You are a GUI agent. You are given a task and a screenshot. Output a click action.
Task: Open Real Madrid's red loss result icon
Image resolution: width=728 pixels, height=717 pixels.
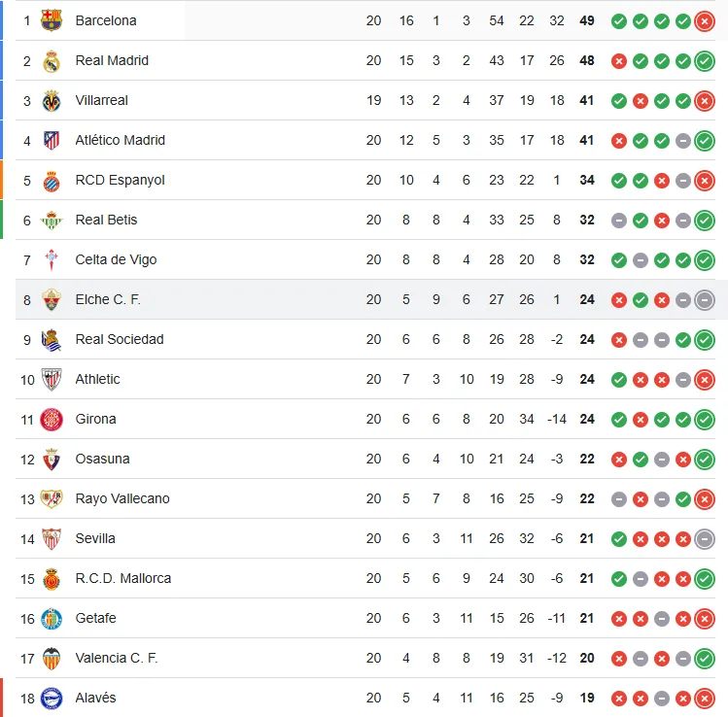[618, 60]
